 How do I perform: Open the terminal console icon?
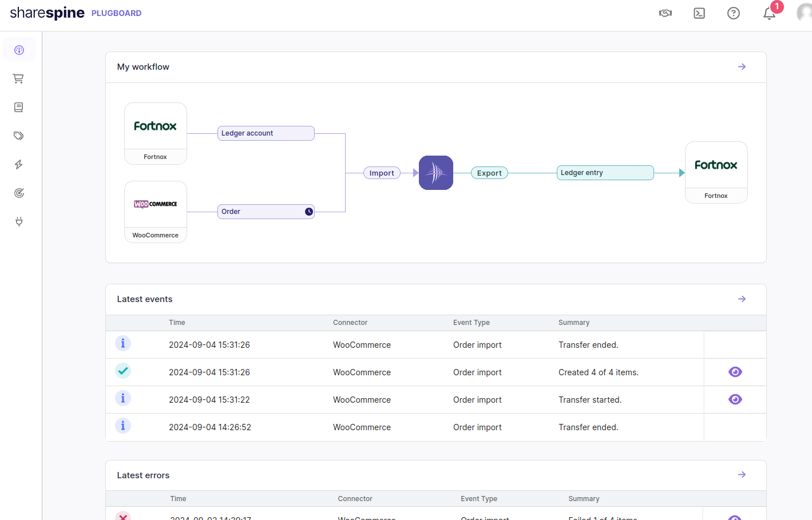coord(699,13)
